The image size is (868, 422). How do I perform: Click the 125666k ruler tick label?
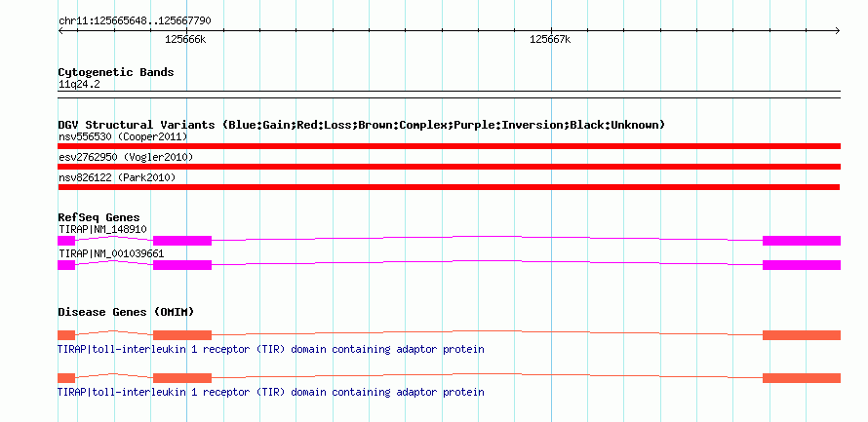pyautogui.click(x=186, y=39)
